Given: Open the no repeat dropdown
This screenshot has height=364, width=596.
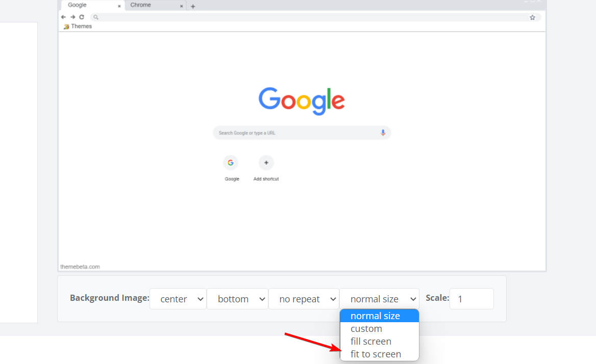Looking at the screenshot, I should click(304, 299).
